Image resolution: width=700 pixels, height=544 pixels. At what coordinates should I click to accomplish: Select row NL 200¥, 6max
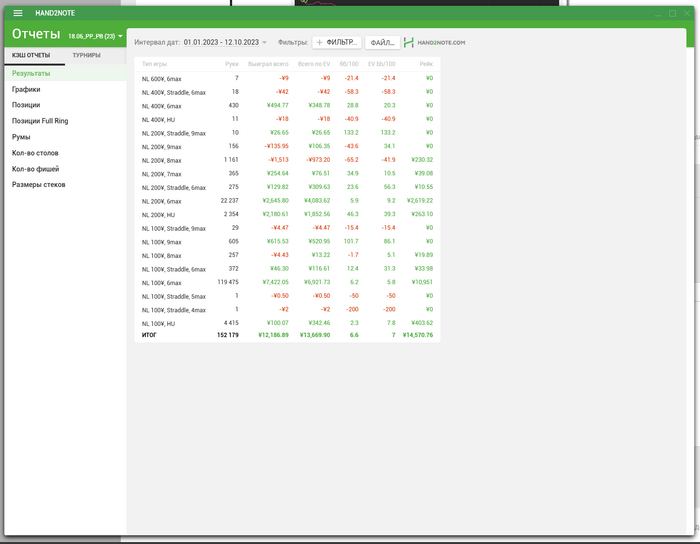287,201
